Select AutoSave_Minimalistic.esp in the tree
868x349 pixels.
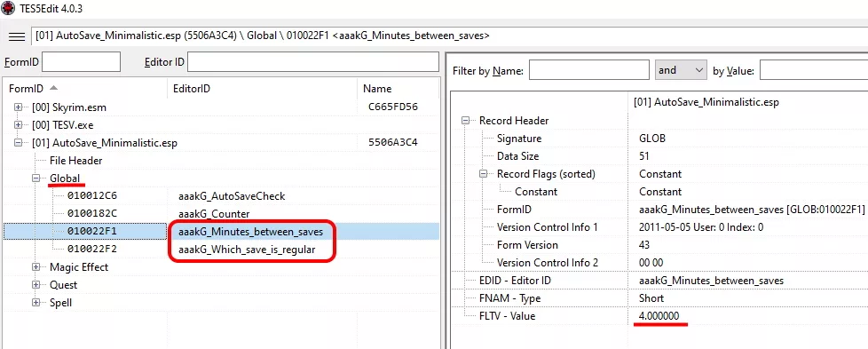coord(105,142)
